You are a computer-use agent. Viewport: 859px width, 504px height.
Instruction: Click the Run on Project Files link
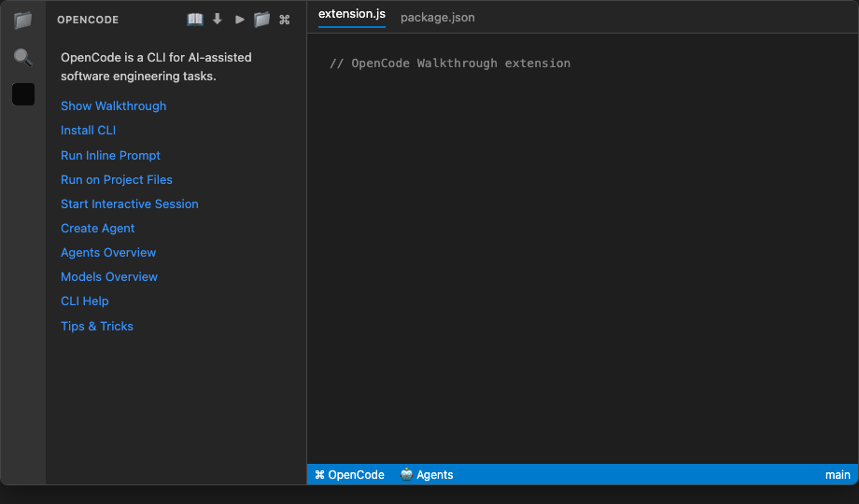tap(117, 180)
